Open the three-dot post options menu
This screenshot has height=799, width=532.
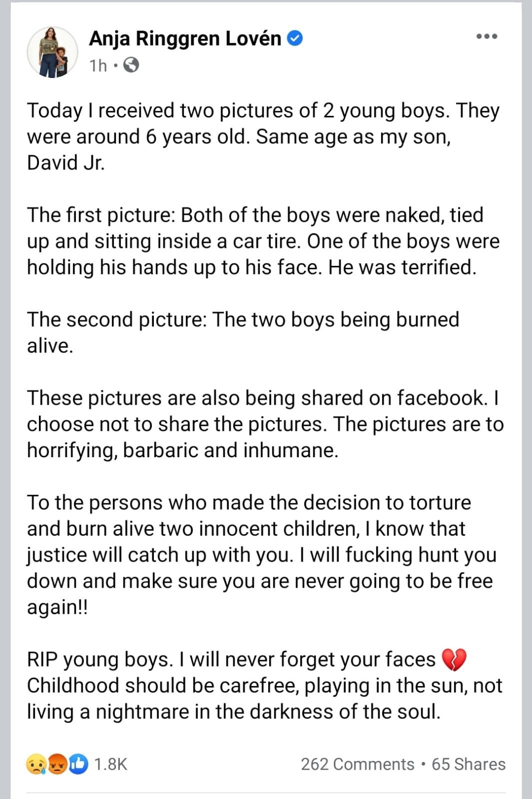click(487, 36)
